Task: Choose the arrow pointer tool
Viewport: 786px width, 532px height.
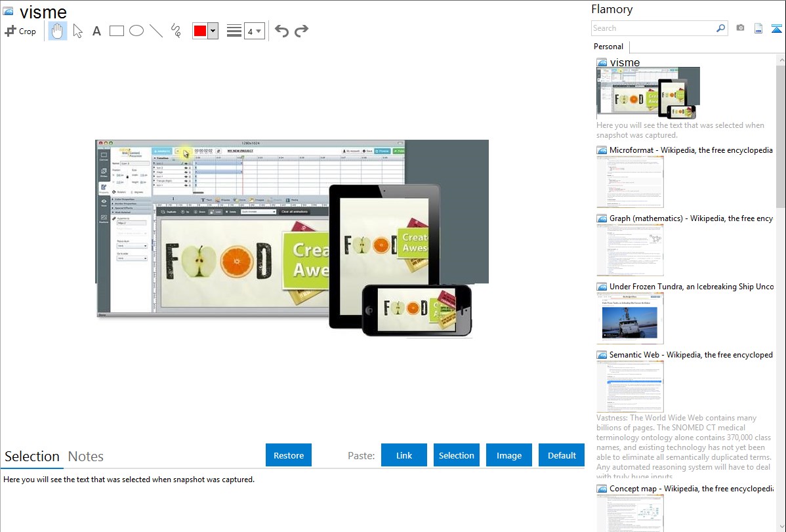Action: point(77,31)
